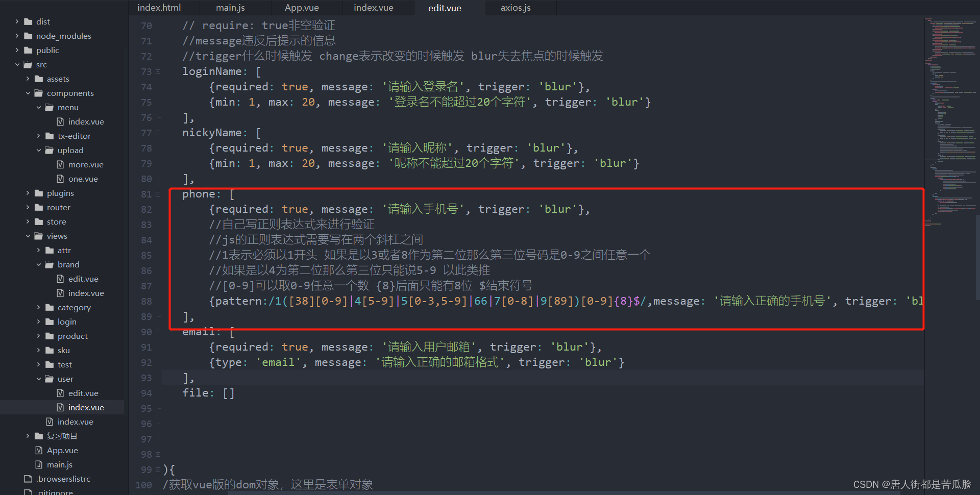Fold the nickyName block at line 77

pos(158,133)
